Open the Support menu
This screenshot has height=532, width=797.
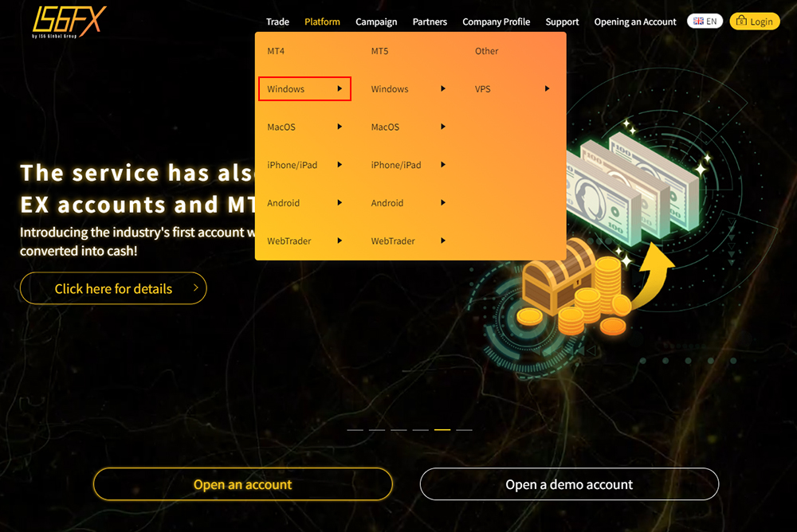pos(562,22)
